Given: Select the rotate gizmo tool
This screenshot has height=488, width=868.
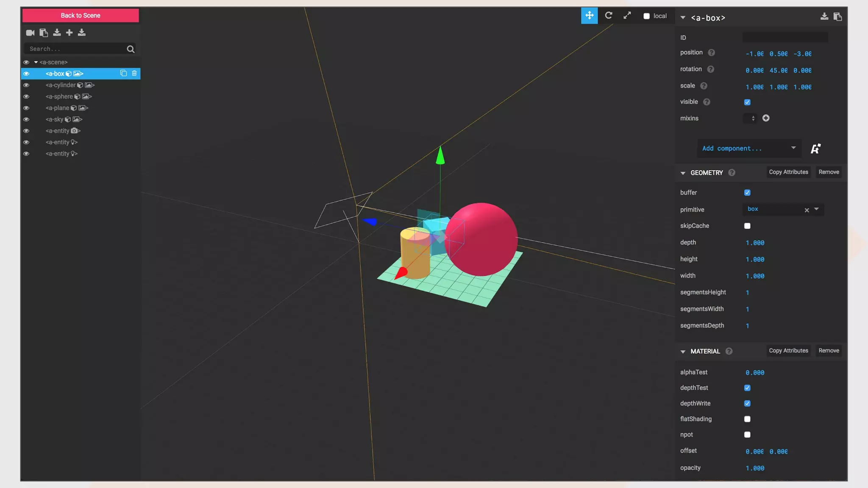Looking at the screenshot, I should click(x=608, y=16).
